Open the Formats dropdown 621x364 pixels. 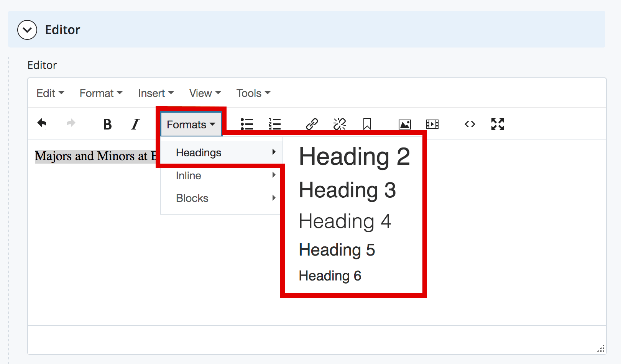click(x=191, y=125)
